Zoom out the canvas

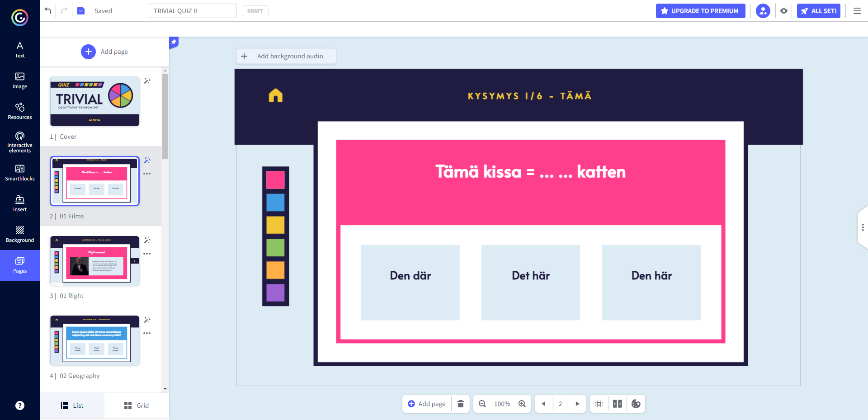point(482,404)
